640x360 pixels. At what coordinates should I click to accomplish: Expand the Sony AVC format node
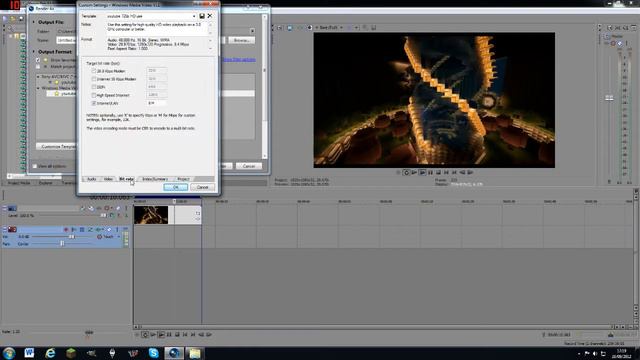[39, 76]
